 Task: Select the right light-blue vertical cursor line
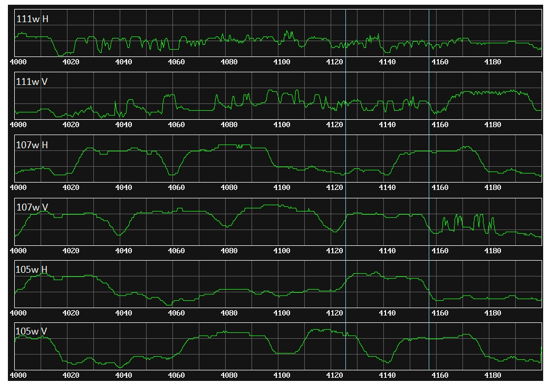[x=429, y=189]
